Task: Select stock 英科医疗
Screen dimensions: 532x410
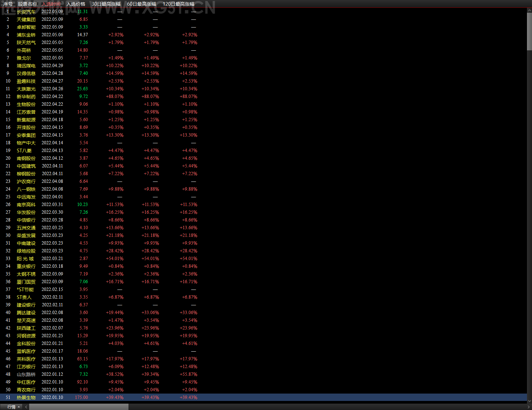Action: point(26,359)
